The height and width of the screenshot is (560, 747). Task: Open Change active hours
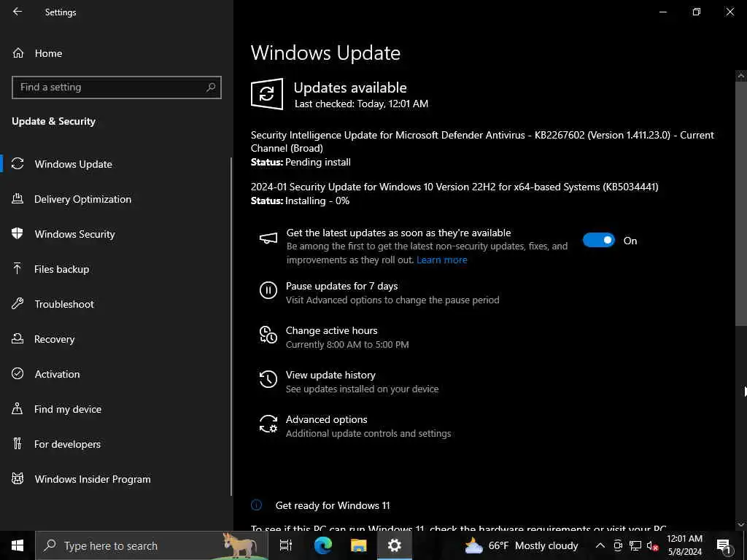click(332, 330)
